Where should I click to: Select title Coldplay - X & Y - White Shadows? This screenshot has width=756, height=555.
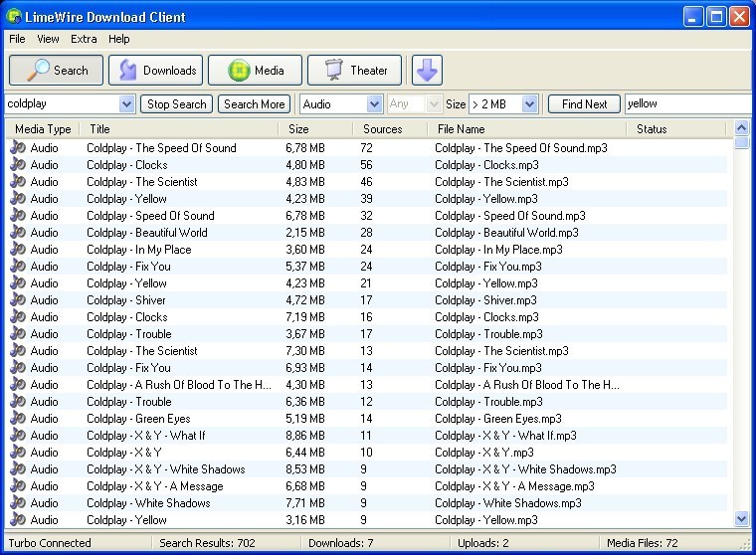[166, 468]
